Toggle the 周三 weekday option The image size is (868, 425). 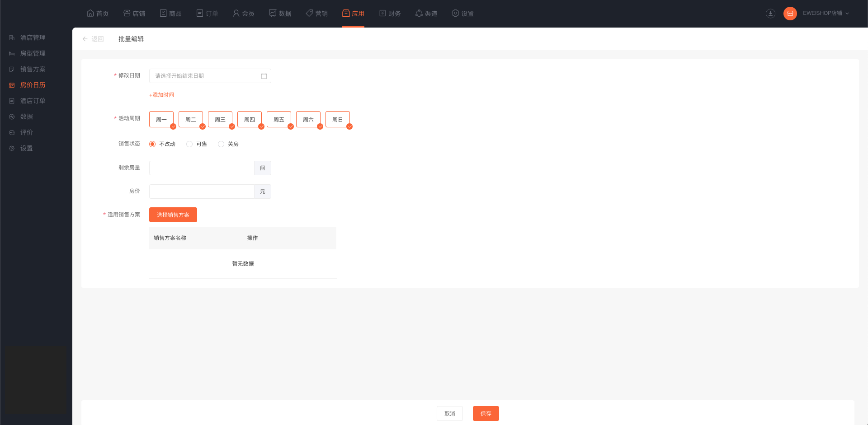(x=220, y=119)
